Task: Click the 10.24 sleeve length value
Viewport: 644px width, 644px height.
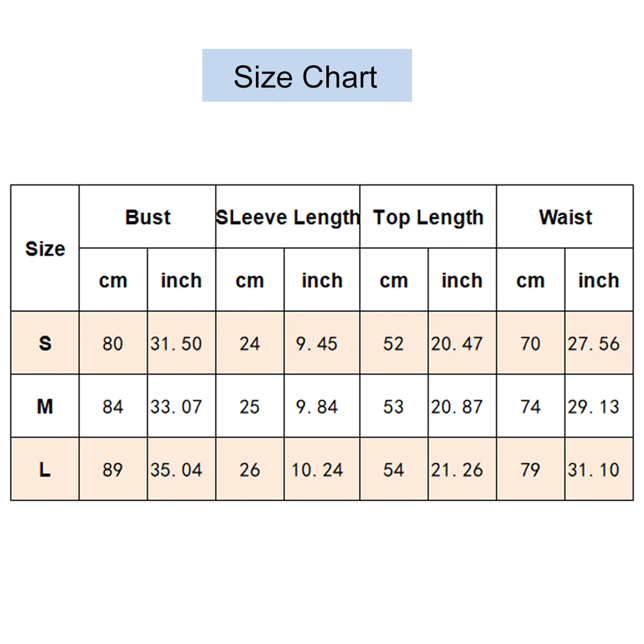Action: (317, 470)
